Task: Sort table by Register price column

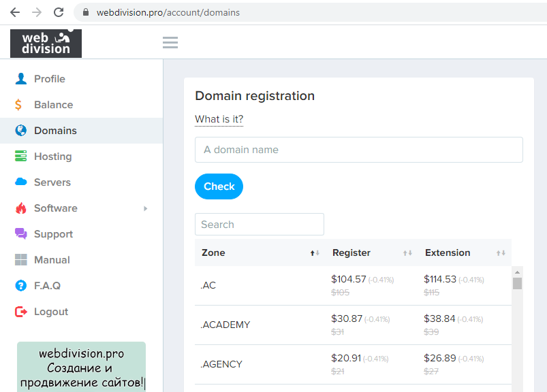Action: click(x=407, y=253)
